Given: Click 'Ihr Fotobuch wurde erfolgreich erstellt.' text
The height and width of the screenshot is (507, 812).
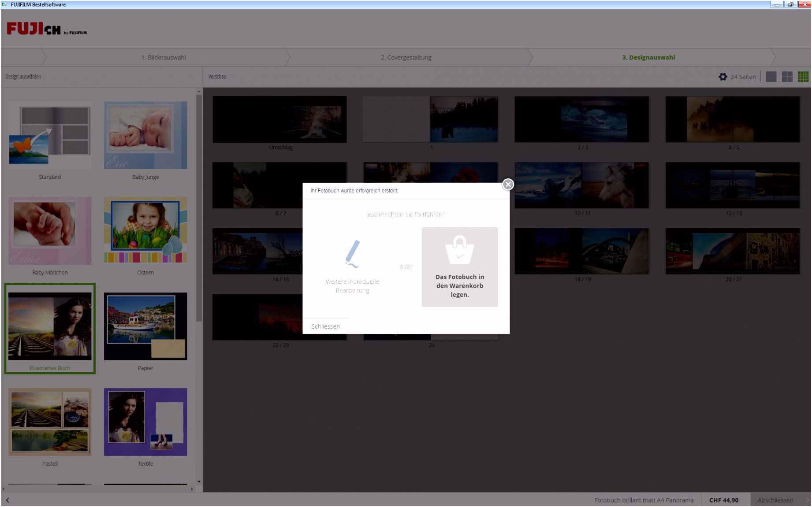Looking at the screenshot, I should [354, 191].
